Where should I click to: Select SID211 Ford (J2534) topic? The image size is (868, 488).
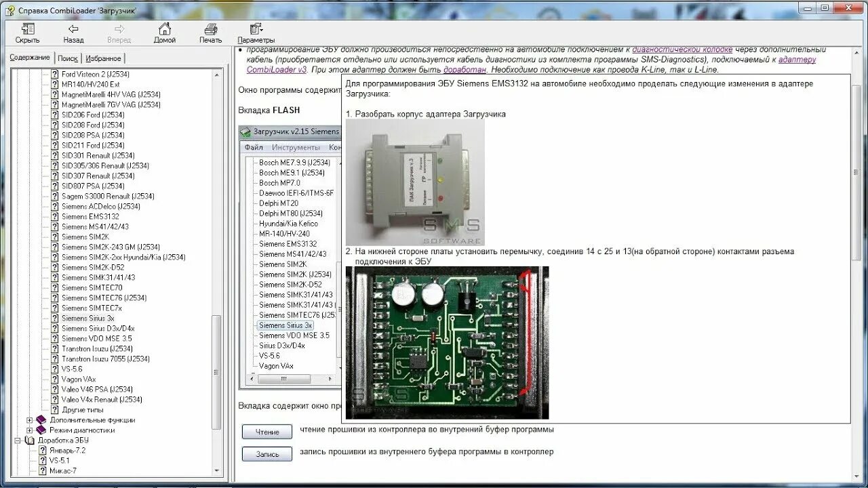point(93,145)
